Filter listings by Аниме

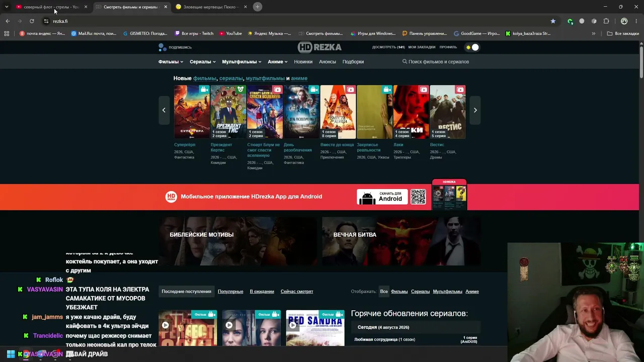(472, 292)
